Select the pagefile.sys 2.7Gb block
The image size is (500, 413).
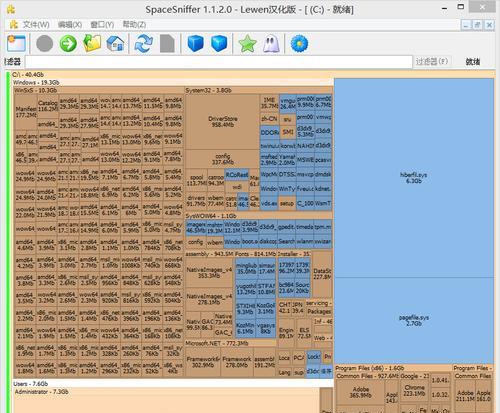point(414,320)
